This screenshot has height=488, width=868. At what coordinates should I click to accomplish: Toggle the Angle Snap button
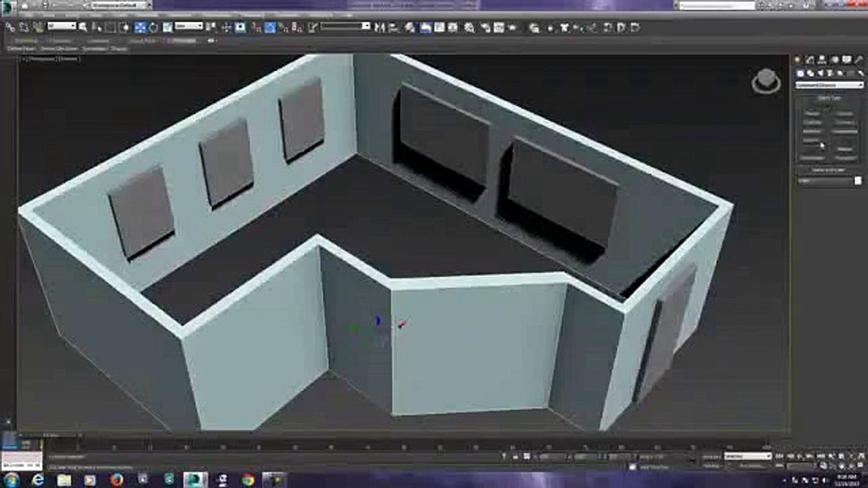tap(270, 28)
